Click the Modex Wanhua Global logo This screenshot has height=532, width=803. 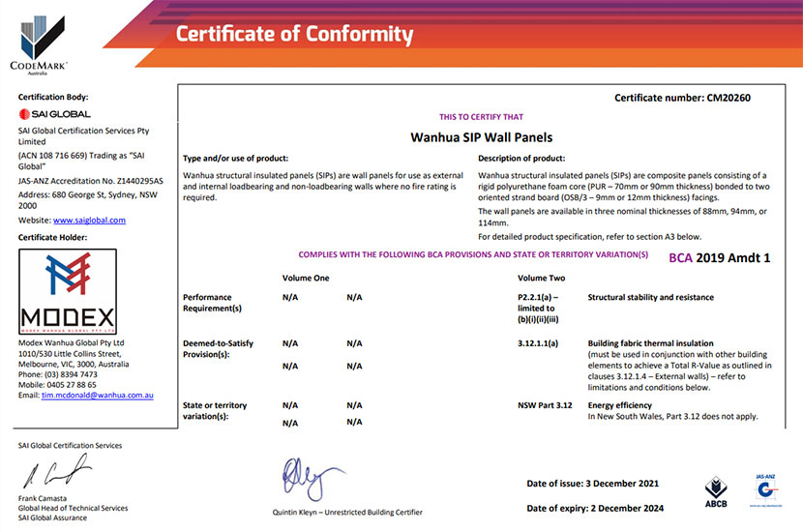coord(68,291)
